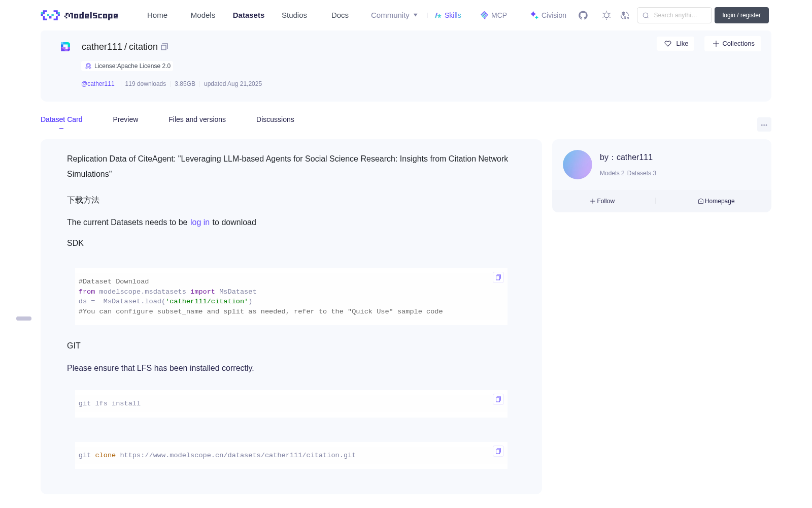Switch to Files and versions tab
Image resolution: width=812 pixels, height=508 pixels.
click(197, 119)
